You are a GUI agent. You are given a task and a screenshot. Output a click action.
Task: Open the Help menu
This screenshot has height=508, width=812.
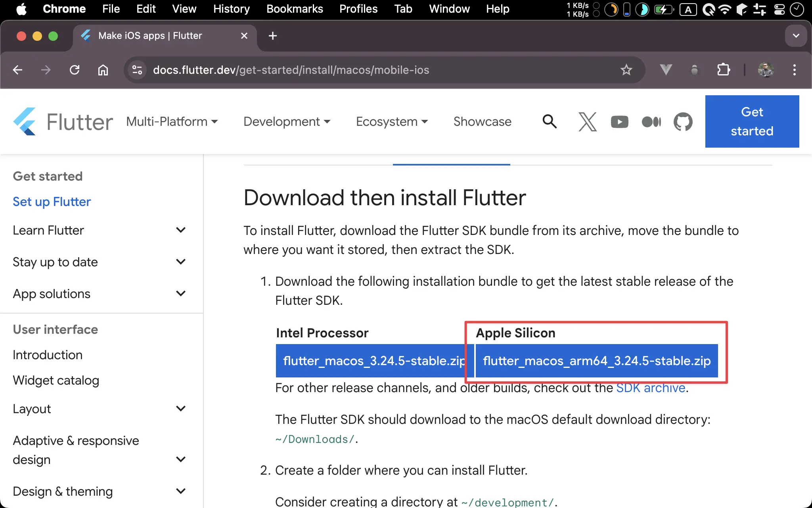[498, 9]
